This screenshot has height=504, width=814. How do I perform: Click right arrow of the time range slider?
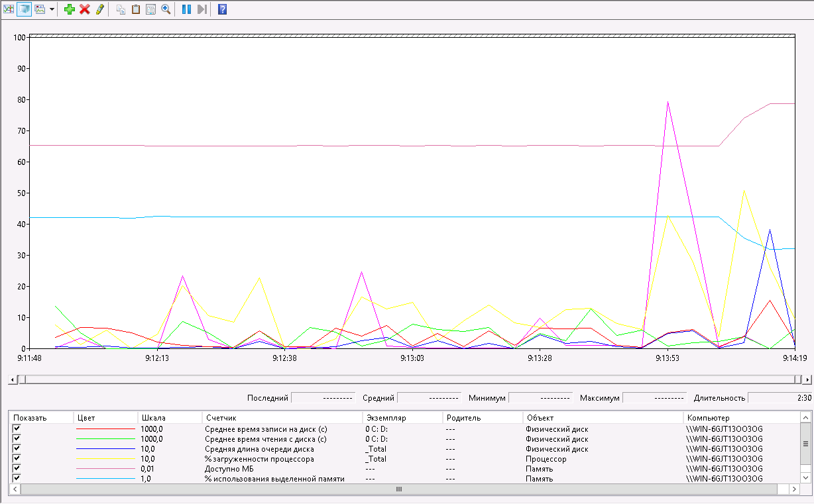tap(807, 380)
